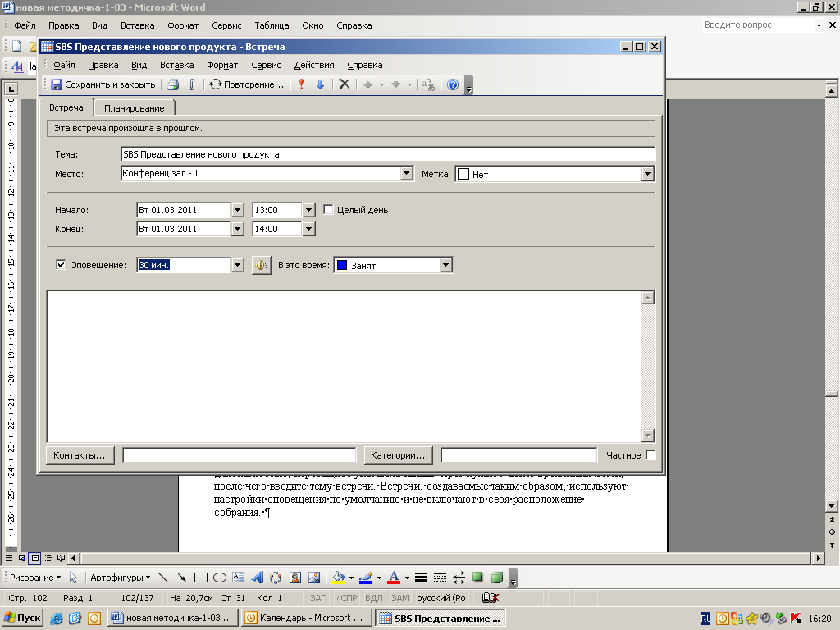The image size is (840, 630).
Task: Click the meeting notes text area
Action: (344, 367)
